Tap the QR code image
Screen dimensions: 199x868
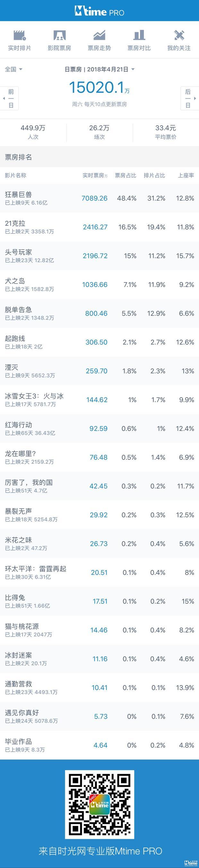tap(99, 804)
